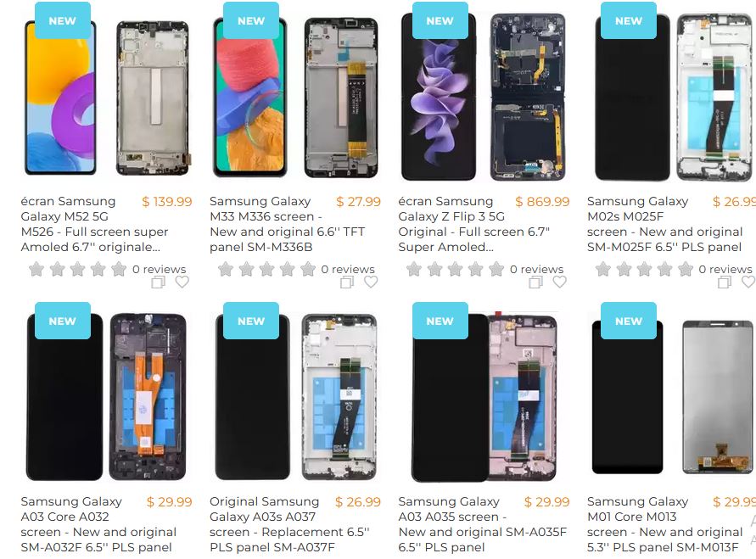The height and width of the screenshot is (559, 756).
Task: Rate Galaxy M52 5G with five stars
Action: tap(119, 269)
